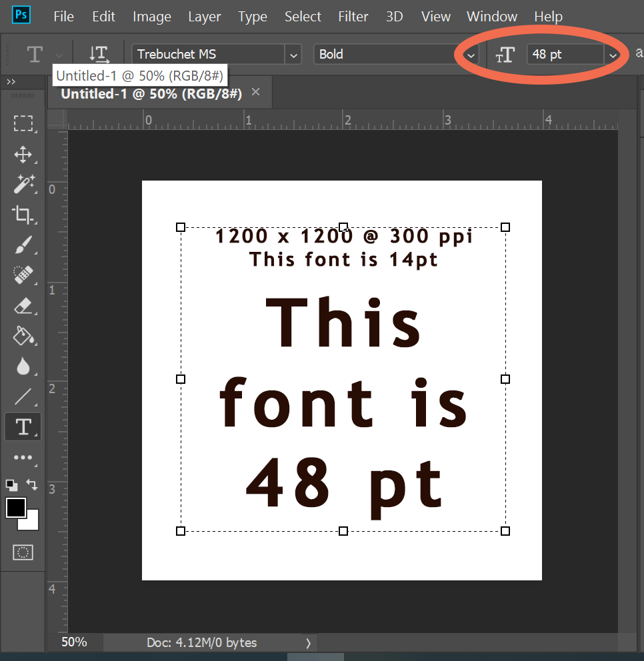The width and height of the screenshot is (644, 661).
Task: Open the Filter menu
Action: (x=353, y=16)
